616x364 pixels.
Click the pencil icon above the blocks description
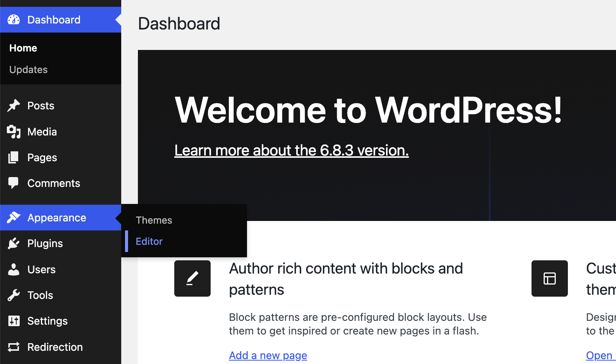pos(192,278)
